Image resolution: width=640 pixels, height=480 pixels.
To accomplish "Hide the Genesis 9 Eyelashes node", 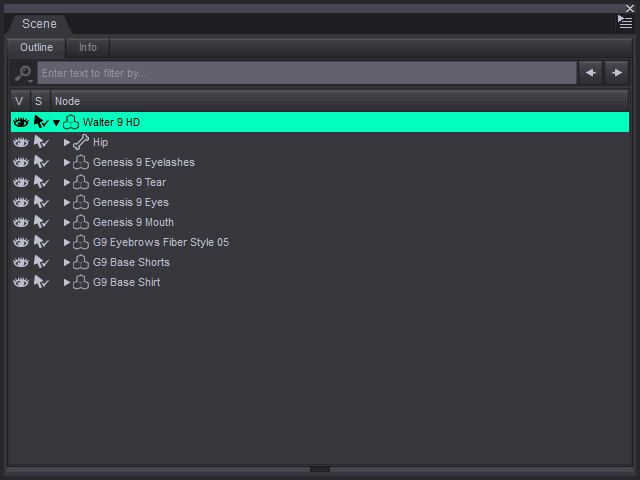I will 21,162.
